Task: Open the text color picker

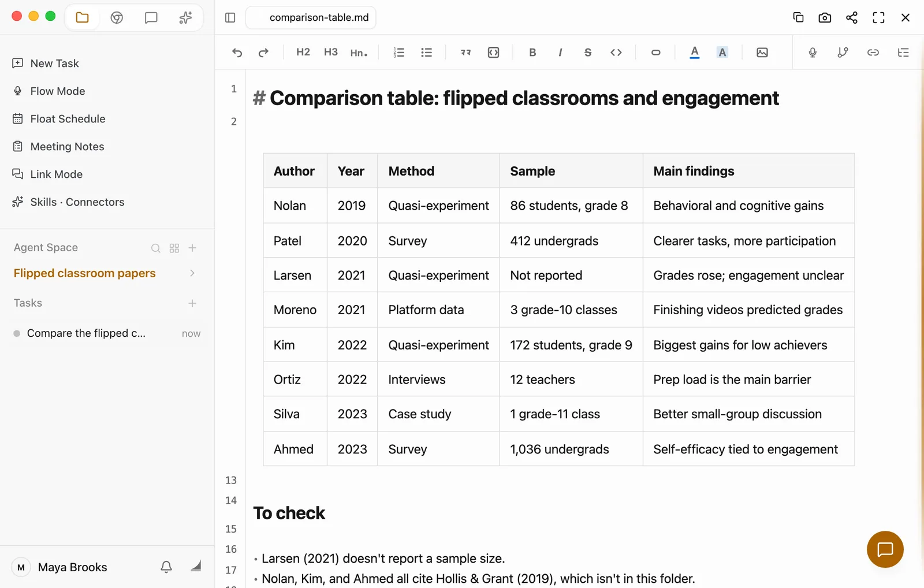Action: (x=695, y=53)
